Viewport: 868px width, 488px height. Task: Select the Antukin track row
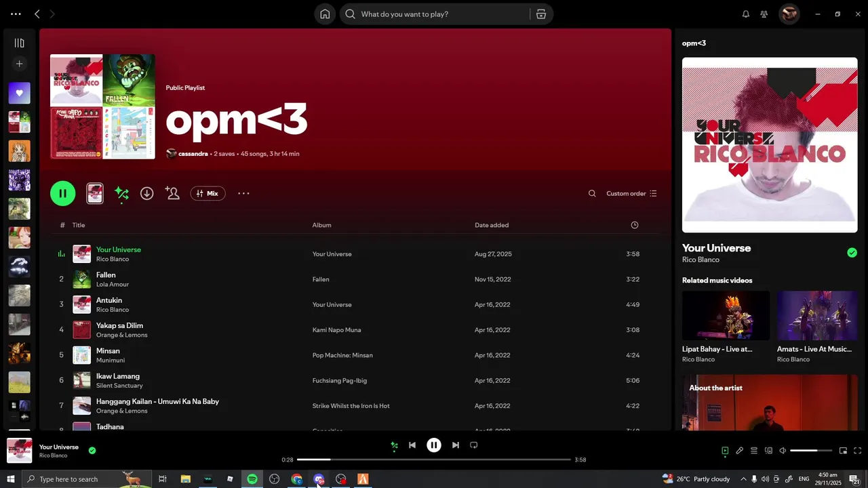pyautogui.click(x=355, y=304)
